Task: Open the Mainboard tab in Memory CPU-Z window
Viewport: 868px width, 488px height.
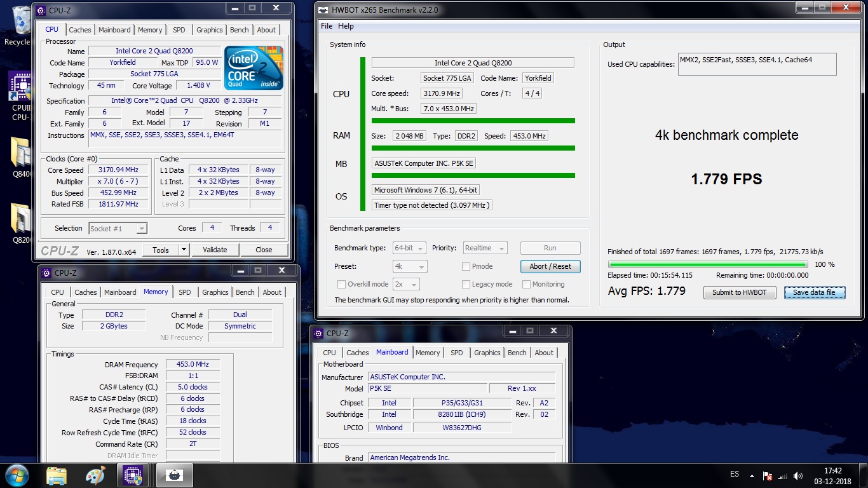Action: (x=120, y=292)
